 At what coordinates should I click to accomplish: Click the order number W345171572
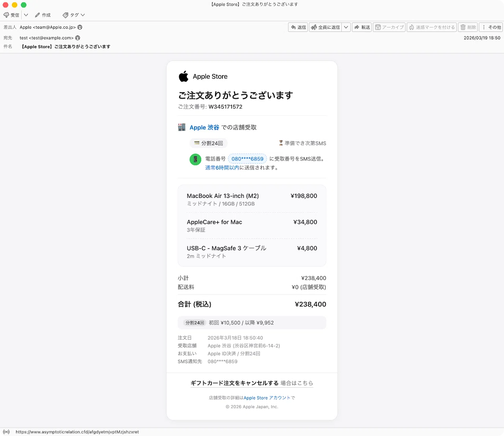[225, 107]
